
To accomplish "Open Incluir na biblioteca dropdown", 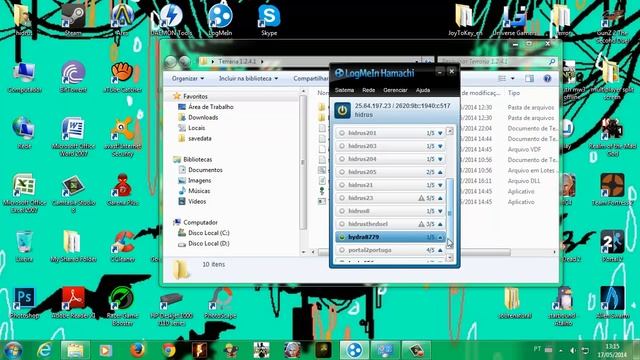I will pos(248,78).
